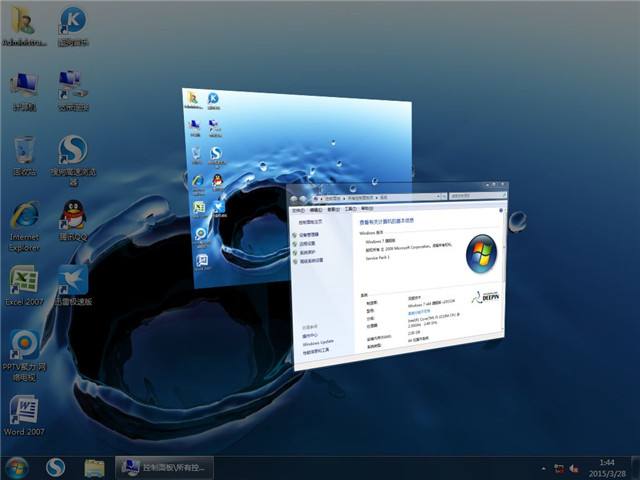The width and height of the screenshot is (640, 480).
Task: Click the DEEPIN logo in System window
Action: click(x=486, y=298)
